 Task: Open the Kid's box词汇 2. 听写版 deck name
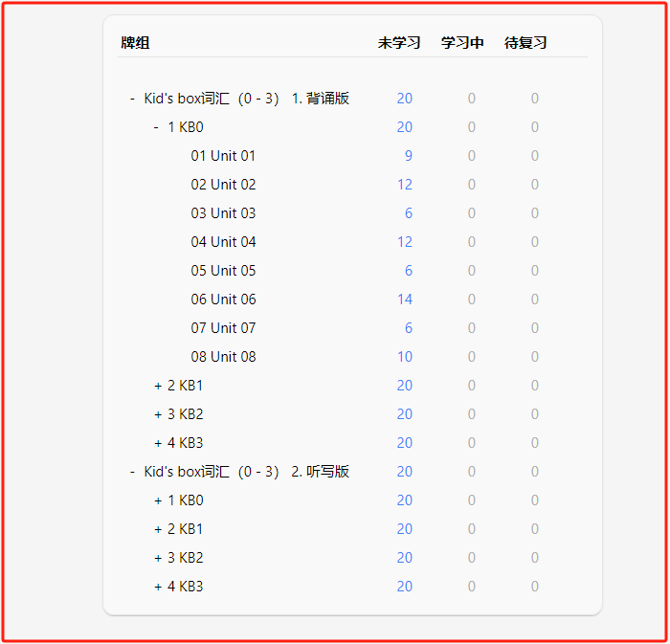coord(247,472)
